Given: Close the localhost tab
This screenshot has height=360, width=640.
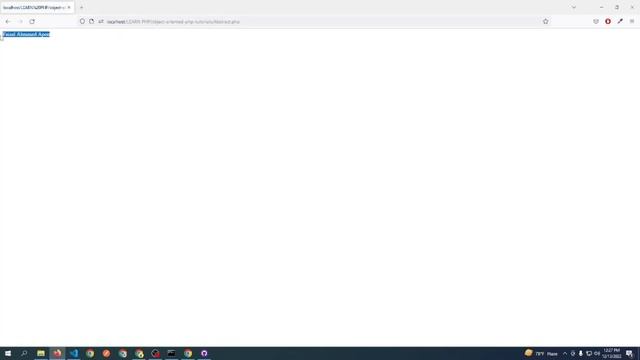Looking at the screenshot, I should pos(69,7).
